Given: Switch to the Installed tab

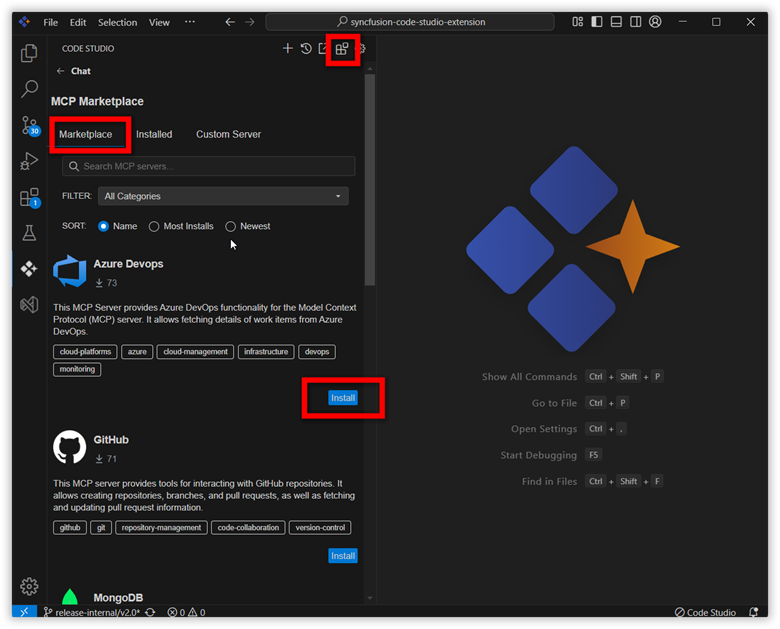Looking at the screenshot, I should (154, 134).
